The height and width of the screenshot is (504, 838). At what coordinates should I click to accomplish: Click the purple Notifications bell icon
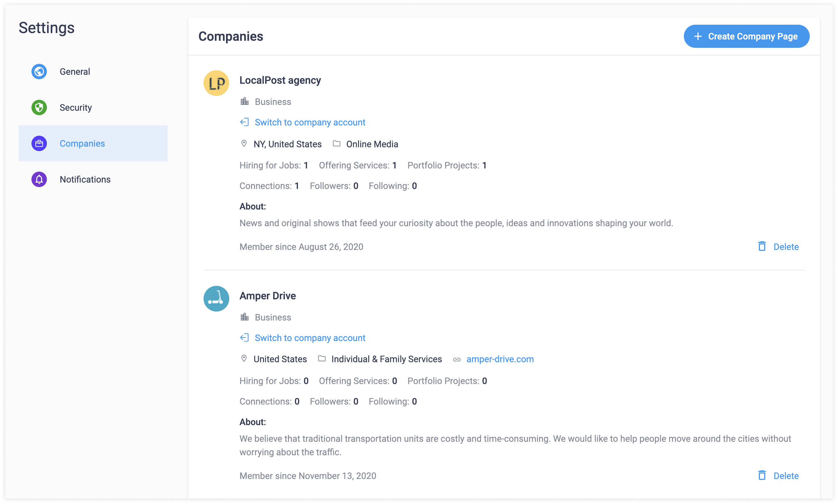39,180
